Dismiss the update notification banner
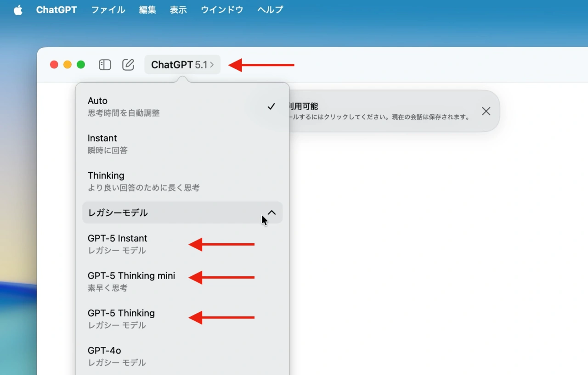 [486, 111]
